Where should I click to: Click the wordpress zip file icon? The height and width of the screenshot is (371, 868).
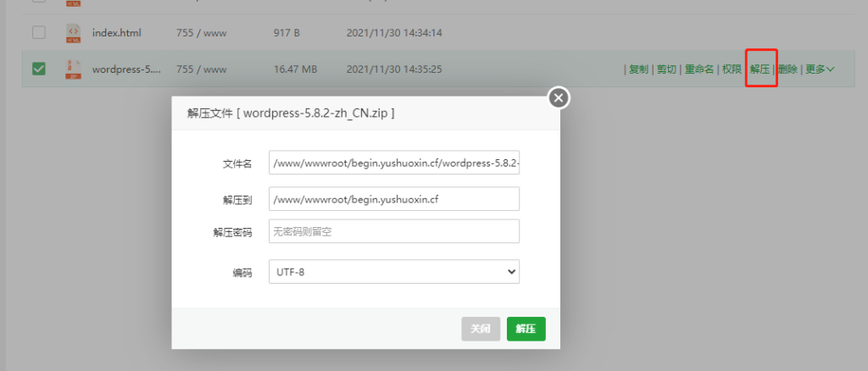tap(73, 69)
